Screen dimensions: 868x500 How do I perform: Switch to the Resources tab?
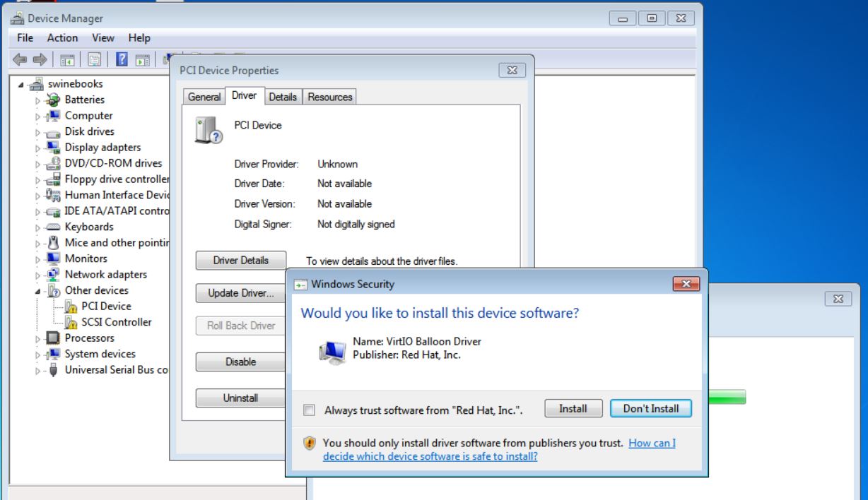[329, 97]
